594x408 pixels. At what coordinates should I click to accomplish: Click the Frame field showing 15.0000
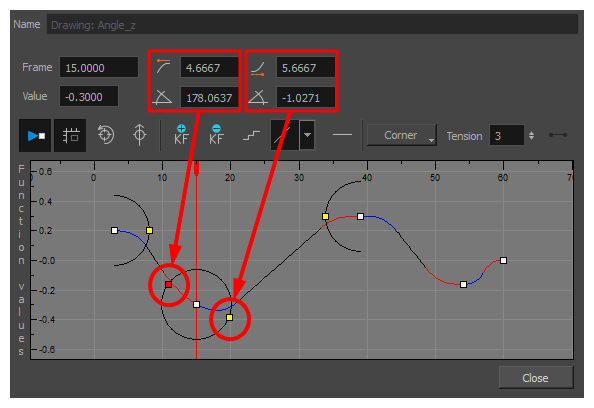pyautogui.click(x=99, y=68)
